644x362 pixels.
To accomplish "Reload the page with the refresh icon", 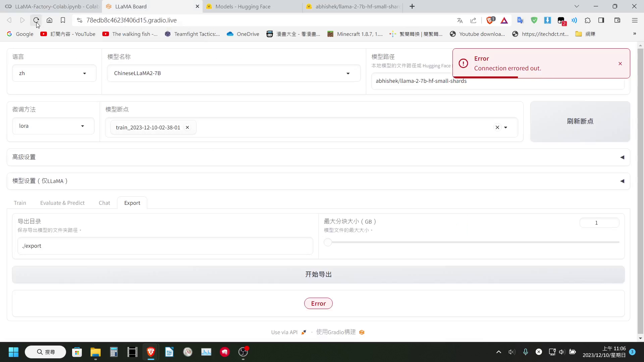I will [36, 20].
